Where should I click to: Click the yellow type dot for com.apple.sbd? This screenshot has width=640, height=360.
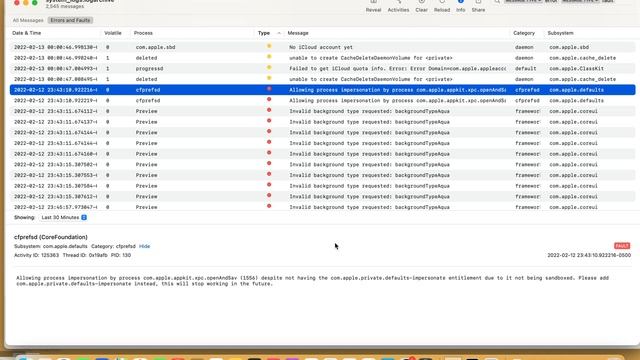coord(269,46)
